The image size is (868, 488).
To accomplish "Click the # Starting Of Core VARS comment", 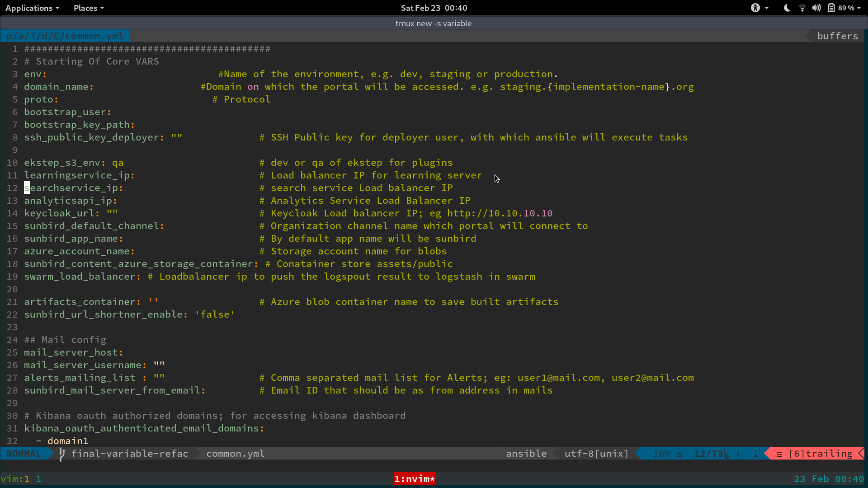I will click(x=91, y=61).
